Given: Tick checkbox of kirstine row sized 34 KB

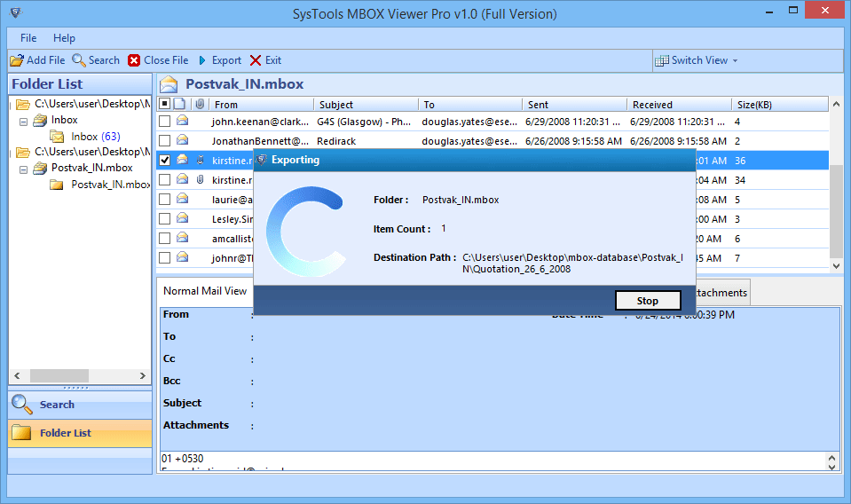Looking at the screenshot, I should click(164, 179).
